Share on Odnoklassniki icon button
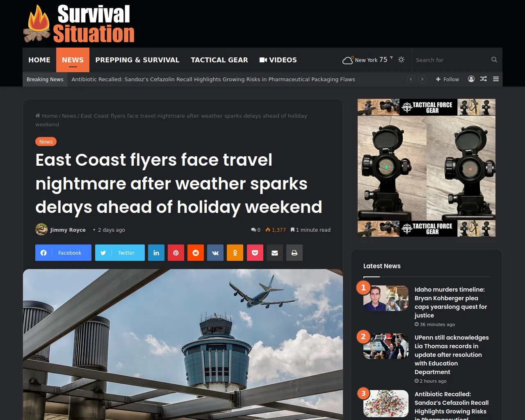The height and width of the screenshot is (420, 525). (x=235, y=253)
